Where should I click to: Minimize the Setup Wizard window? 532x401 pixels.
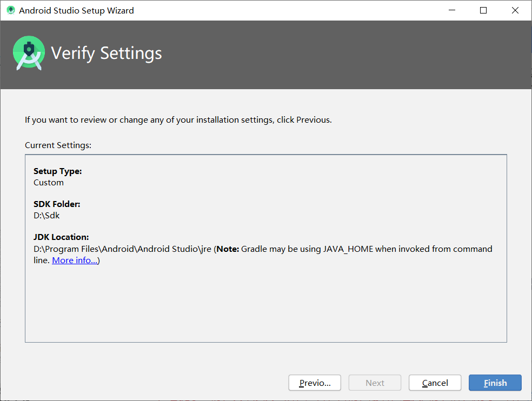pos(452,10)
